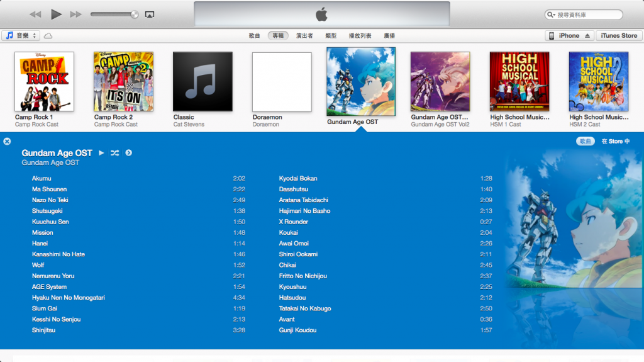Click the volume slider knob
The image size is (644, 362).
134,14
